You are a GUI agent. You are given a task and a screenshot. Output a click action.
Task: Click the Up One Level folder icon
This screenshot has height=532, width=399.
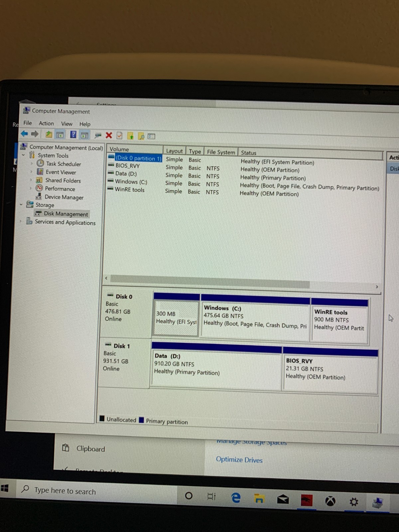(x=49, y=134)
